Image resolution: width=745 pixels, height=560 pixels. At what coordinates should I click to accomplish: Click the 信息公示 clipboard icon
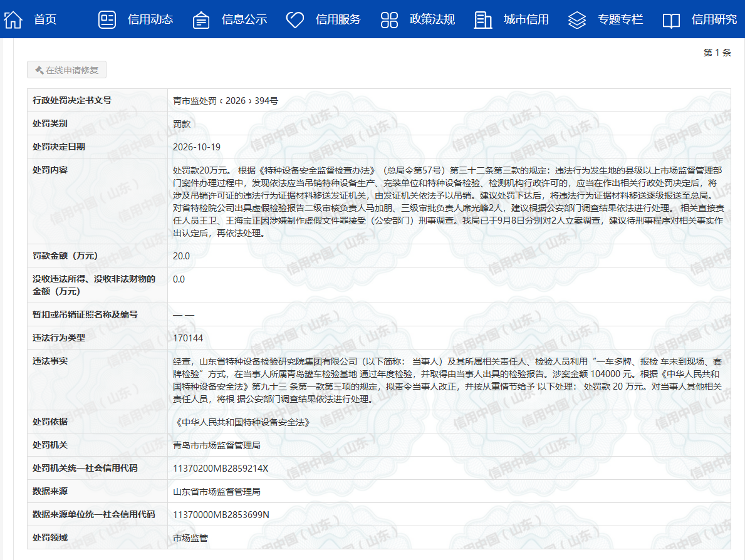point(201,20)
